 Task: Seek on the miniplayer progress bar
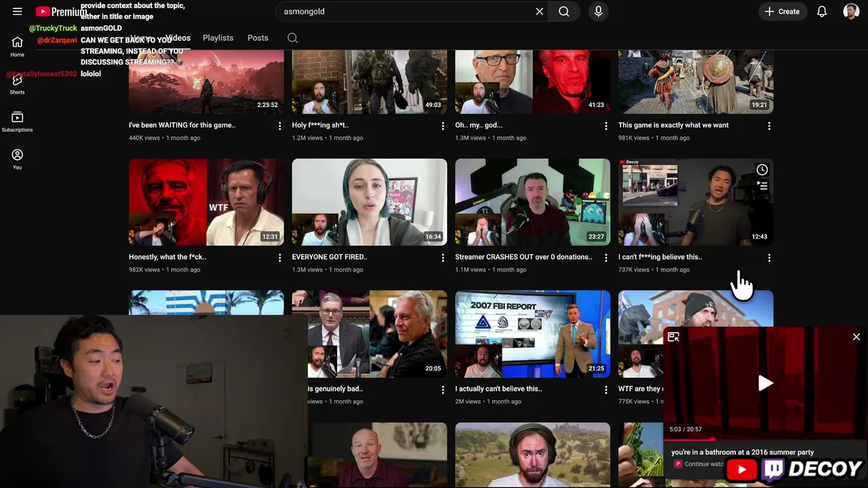tap(765, 439)
